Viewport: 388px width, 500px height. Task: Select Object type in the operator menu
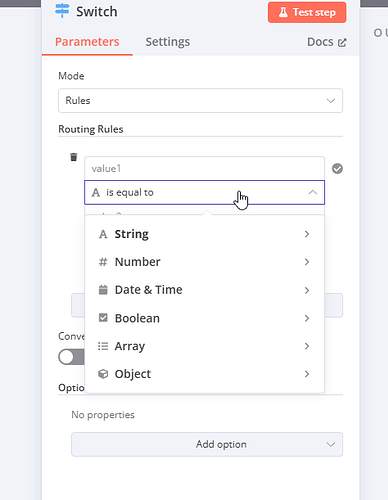point(204,374)
